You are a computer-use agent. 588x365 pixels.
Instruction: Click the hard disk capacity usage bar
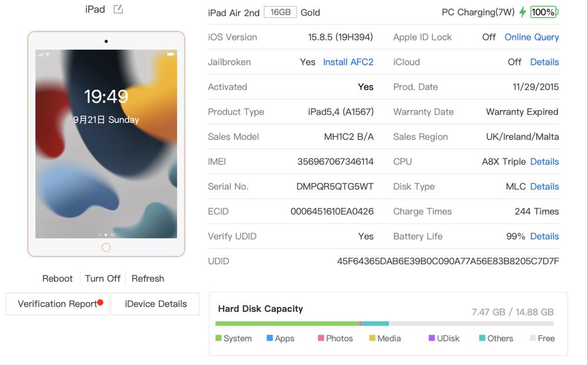(x=385, y=323)
